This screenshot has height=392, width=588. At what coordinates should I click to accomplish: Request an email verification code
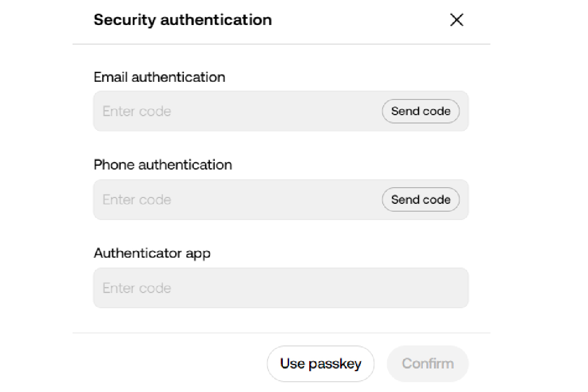pos(420,111)
